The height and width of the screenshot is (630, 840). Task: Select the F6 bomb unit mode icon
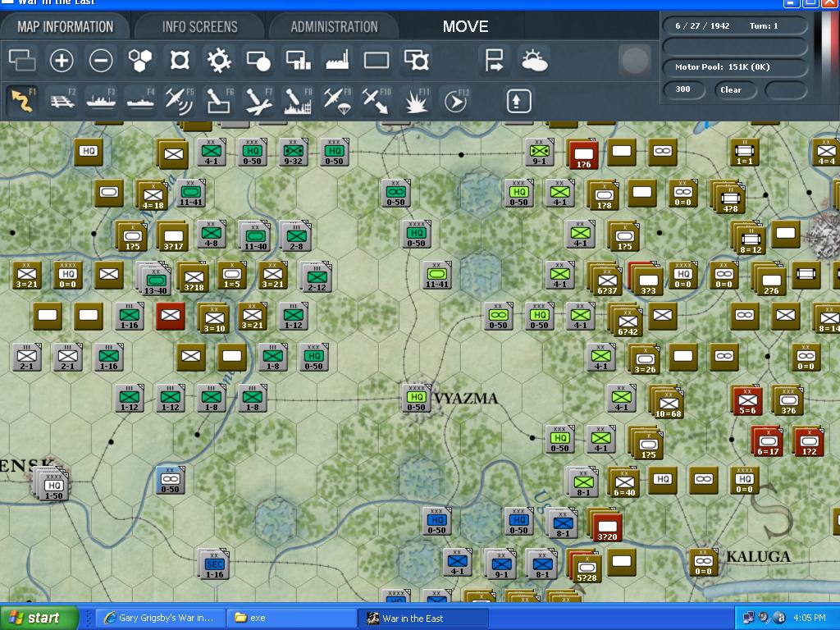pyautogui.click(x=219, y=101)
